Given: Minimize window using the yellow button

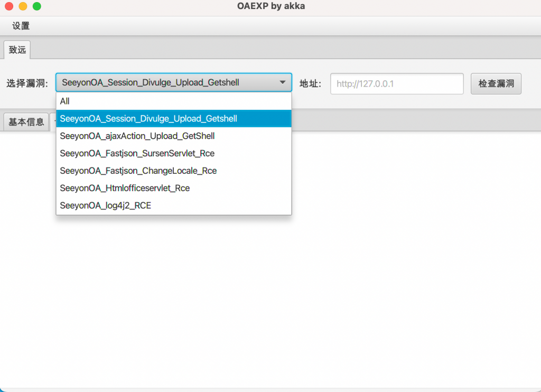Looking at the screenshot, I should 23,6.
